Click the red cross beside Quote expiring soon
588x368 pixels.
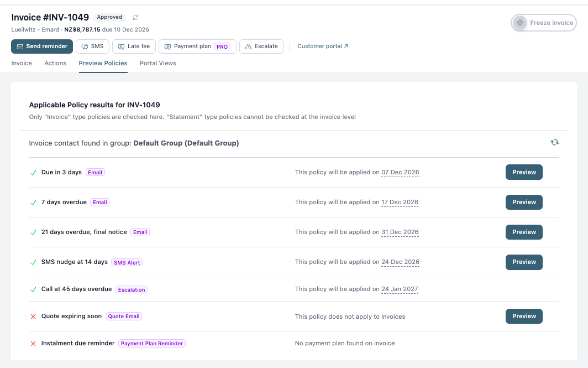tap(33, 317)
